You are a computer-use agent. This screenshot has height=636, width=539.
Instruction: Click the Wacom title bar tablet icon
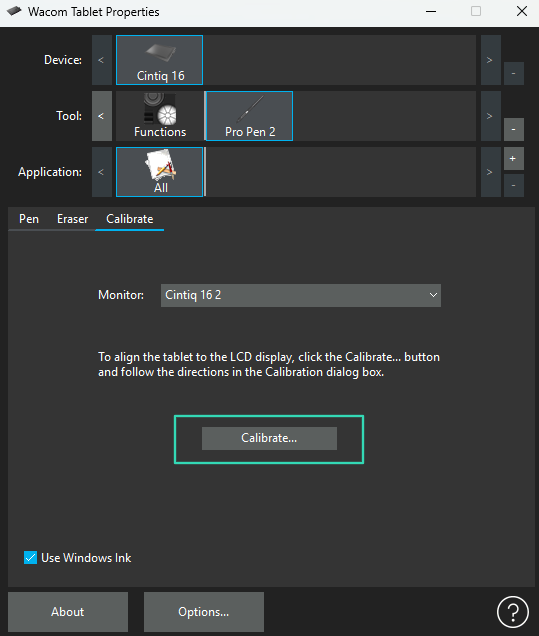(x=14, y=11)
